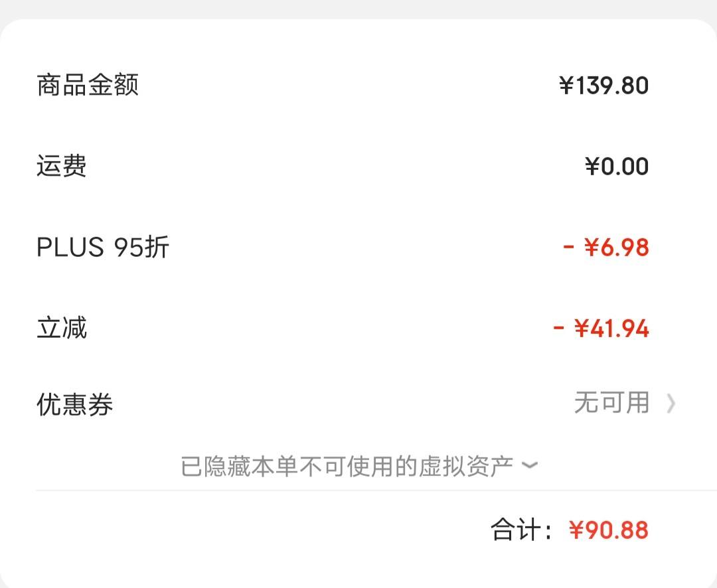Tap 已隐藏本单不可使用的虚拟资产 text

(347, 467)
